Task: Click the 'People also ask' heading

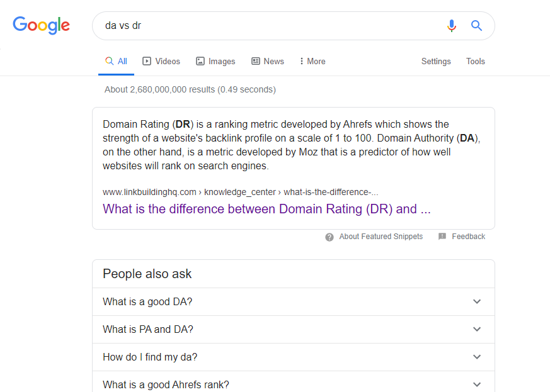Action: coord(147,274)
